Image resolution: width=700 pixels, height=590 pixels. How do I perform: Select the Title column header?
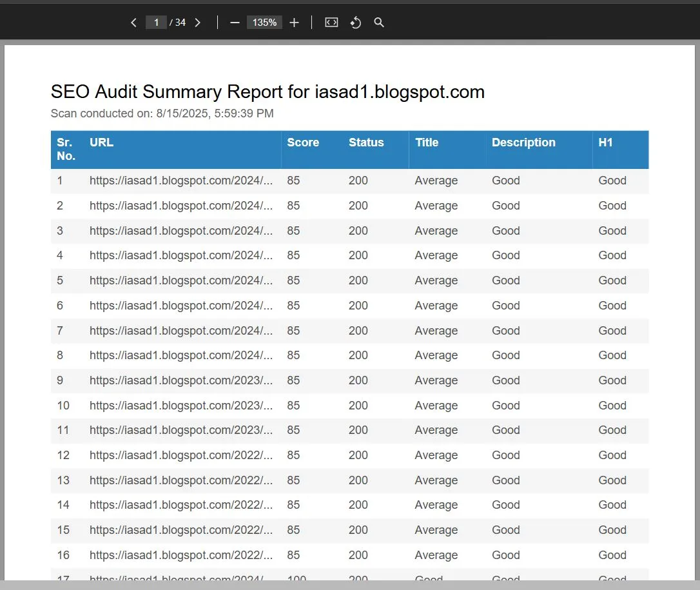click(x=427, y=143)
